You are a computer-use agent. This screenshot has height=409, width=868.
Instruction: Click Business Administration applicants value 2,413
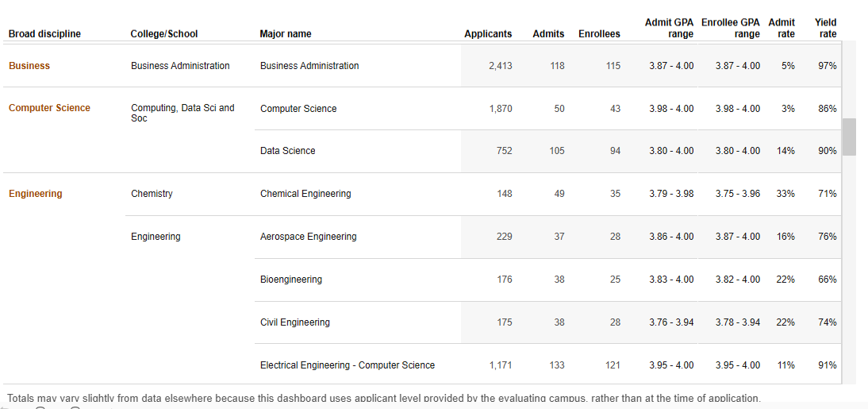pos(500,66)
